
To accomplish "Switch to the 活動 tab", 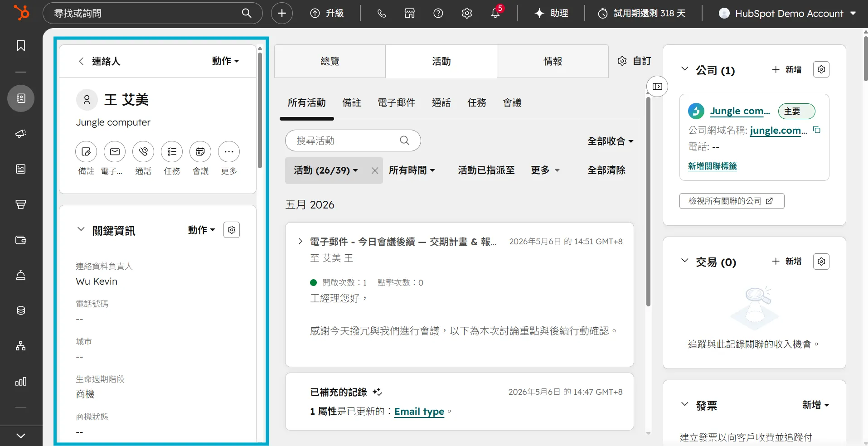I will [x=441, y=61].
